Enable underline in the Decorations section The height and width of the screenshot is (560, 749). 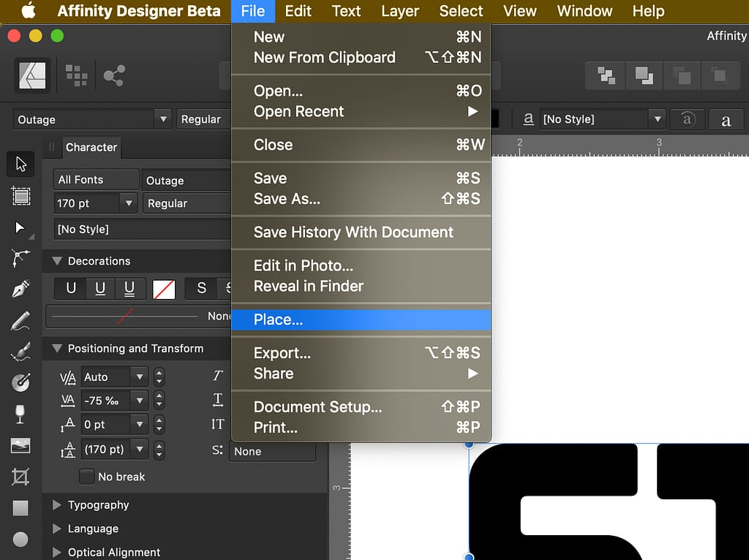coord(100,288)
